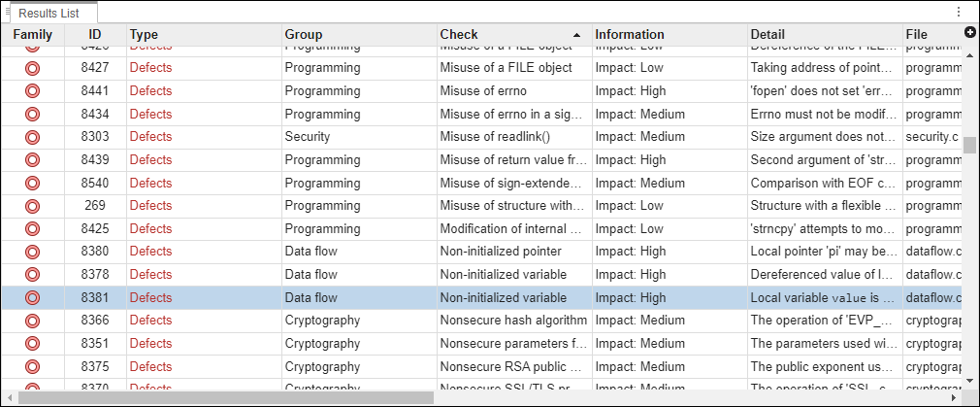Click Defects type for result 8351
Image resolution: width=980 pixels, height=407 pixels.
150,343
